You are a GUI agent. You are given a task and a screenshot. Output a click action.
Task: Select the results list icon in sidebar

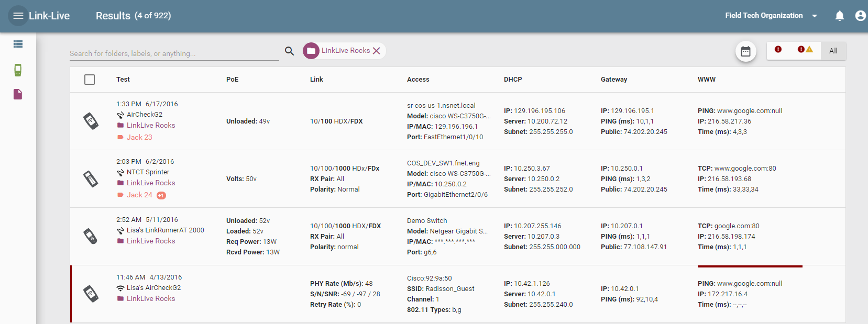pos(18,44)
